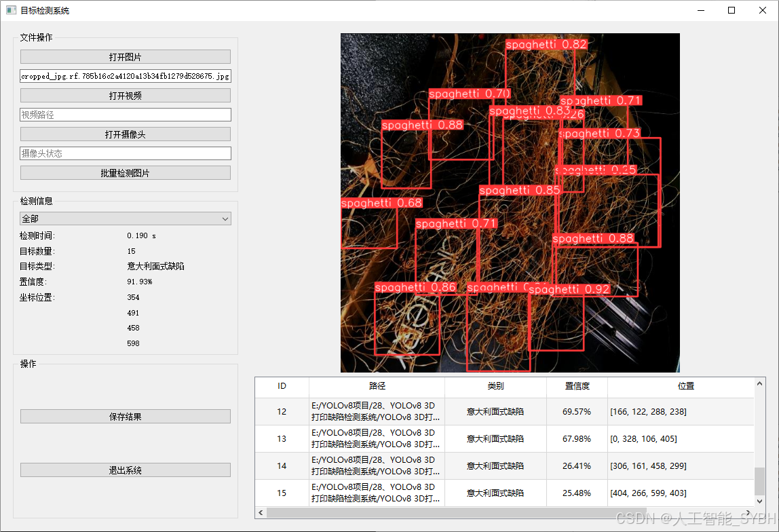Click the 目标类型 value 意大利面式缺陷 in detection info
Viewport: 779px width, 532px height.
tap(155, 266)
